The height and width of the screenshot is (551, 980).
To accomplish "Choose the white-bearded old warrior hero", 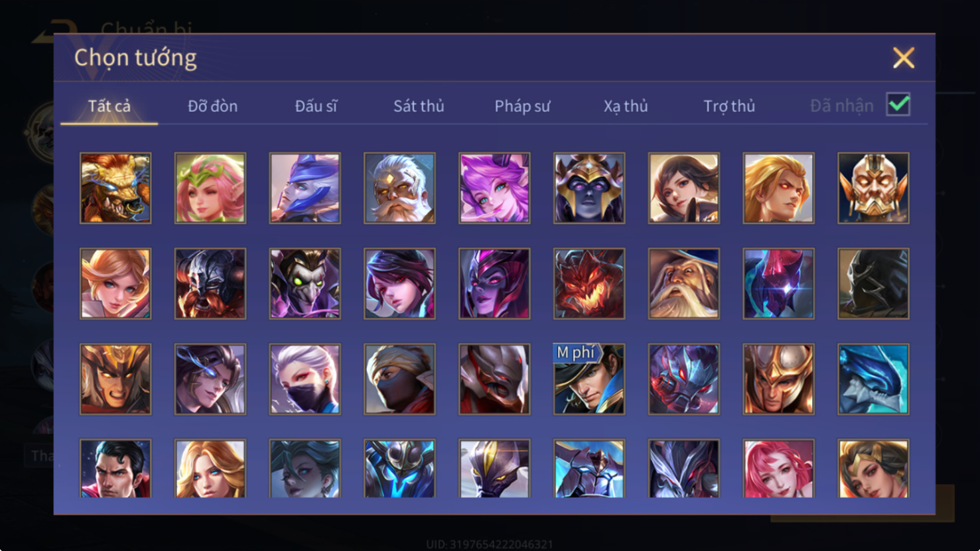I will point(399,188).
